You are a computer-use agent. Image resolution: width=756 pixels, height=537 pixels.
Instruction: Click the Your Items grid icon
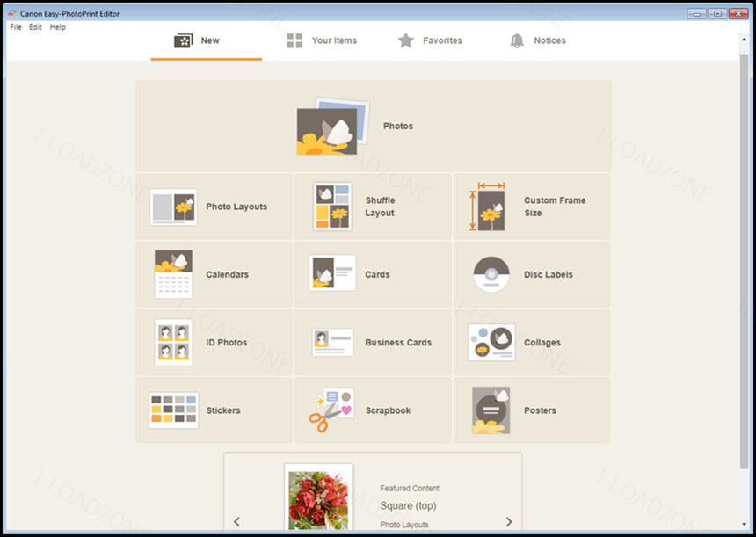point(294,40)
